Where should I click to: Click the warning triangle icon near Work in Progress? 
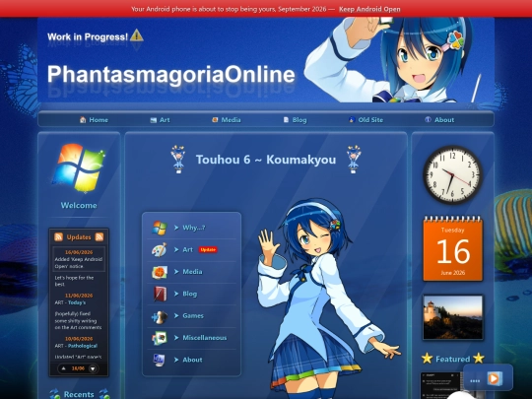(136, 35)
